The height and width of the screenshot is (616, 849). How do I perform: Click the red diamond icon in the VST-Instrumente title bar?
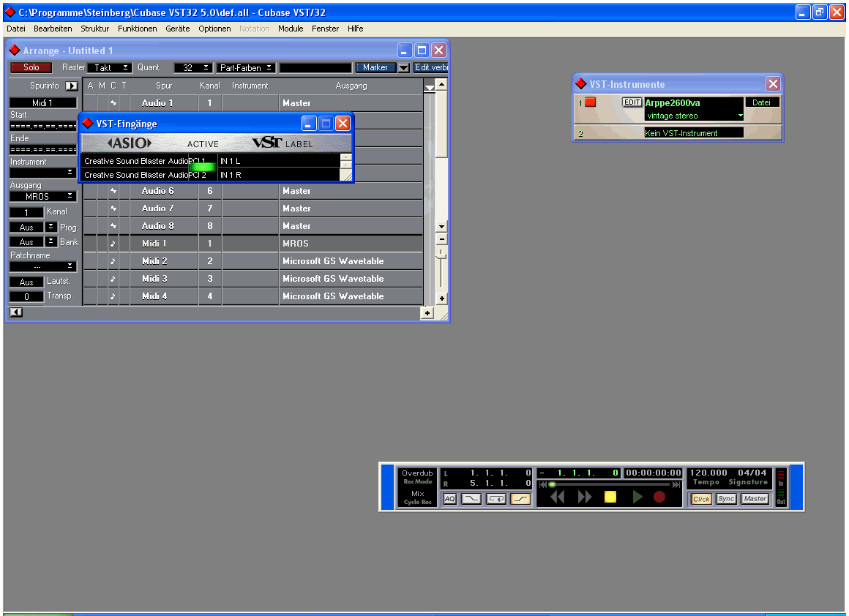[581, 84]
